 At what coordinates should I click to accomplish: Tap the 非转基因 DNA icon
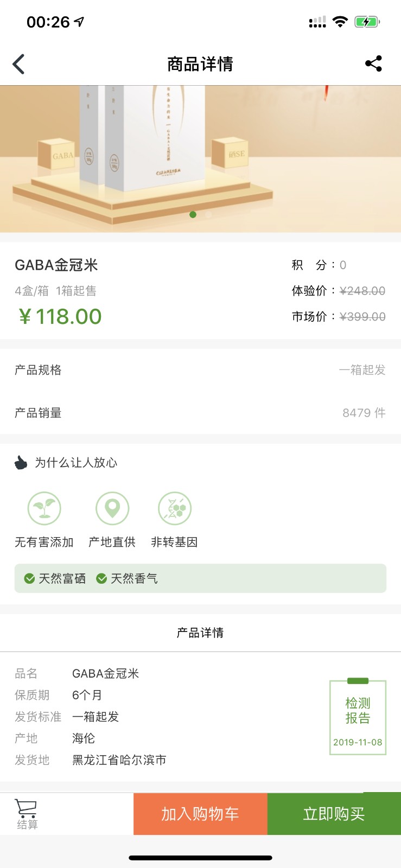pos(174,508)
